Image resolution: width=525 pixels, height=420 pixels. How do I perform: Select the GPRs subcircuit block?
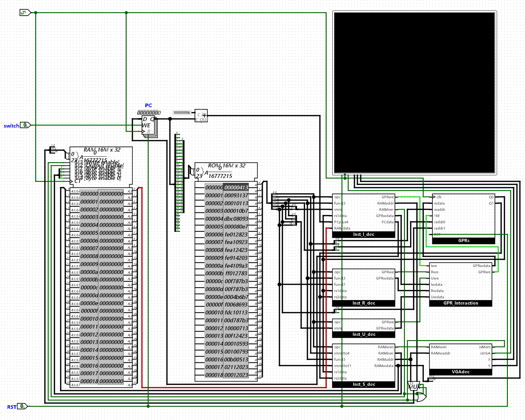point(463,219)
